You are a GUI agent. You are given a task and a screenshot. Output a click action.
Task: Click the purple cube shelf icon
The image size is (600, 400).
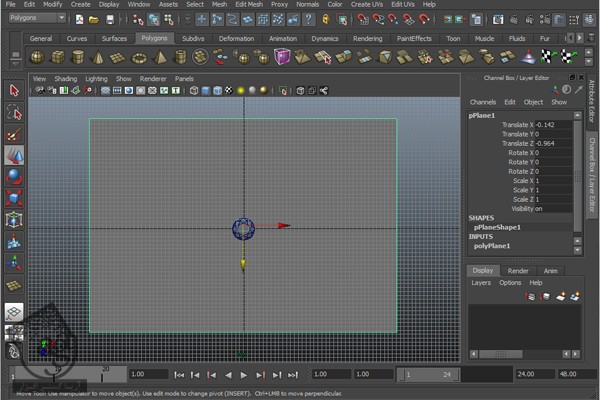pyautogui.click(x=283, y=57)
